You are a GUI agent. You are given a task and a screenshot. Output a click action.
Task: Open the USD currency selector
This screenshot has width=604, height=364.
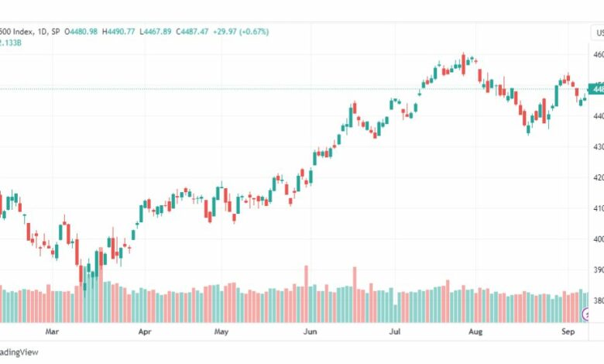598,33
